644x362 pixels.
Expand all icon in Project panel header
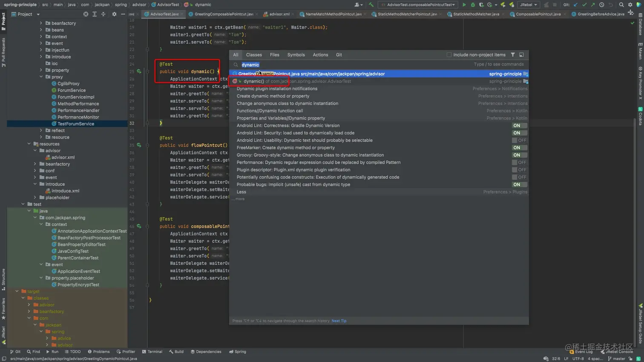coord(95,14)
